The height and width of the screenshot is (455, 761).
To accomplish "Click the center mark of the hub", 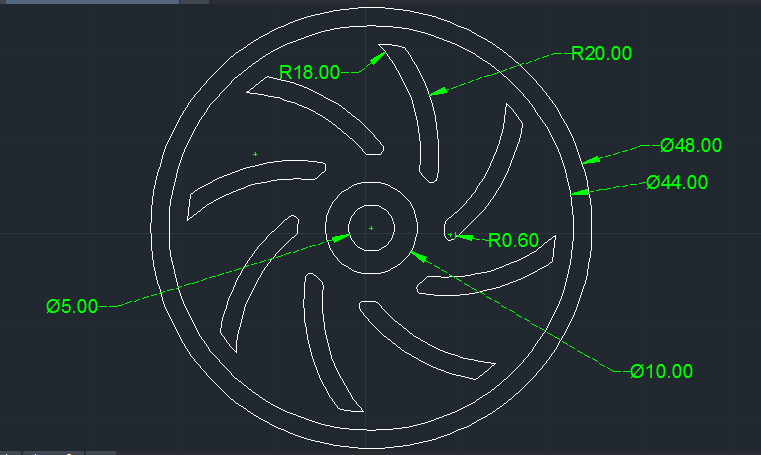I will 371,228.
